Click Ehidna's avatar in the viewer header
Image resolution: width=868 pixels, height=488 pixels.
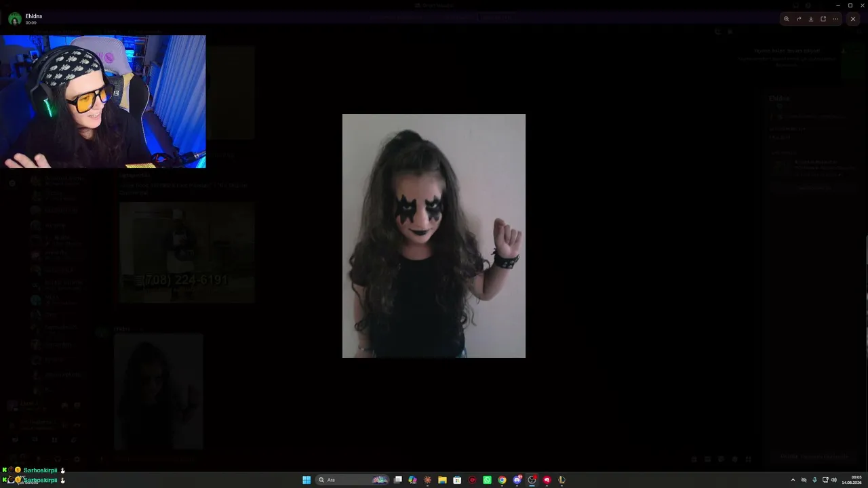[14, 19]
